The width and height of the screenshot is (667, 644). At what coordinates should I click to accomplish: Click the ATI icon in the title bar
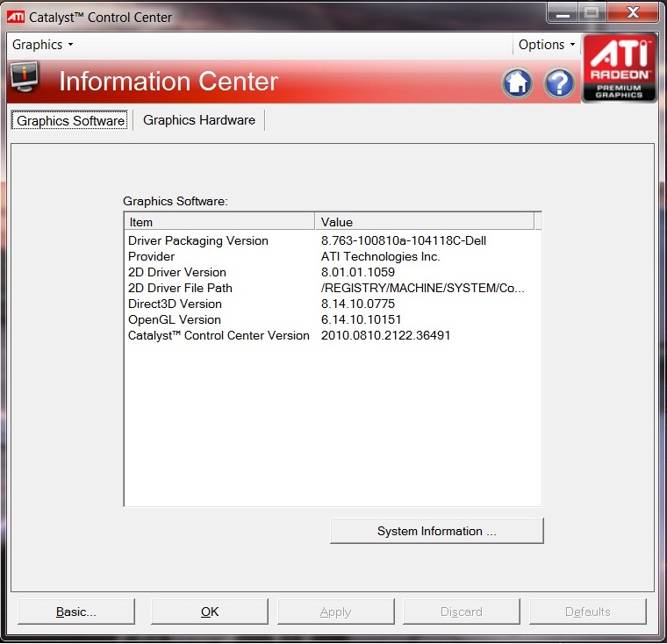point(16,17)
